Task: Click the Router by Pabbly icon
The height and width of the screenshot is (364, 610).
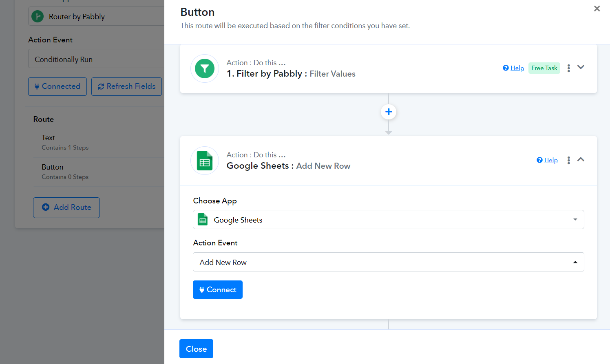Action: point(38,16)
